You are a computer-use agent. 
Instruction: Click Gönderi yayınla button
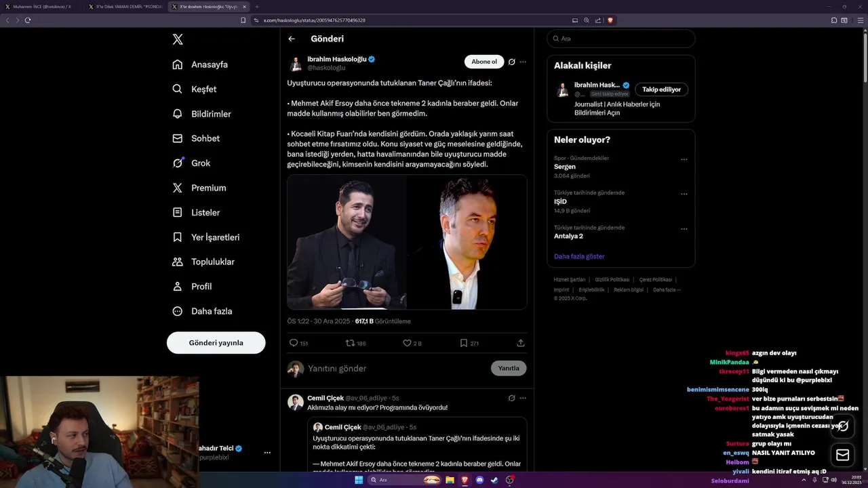coord(216,343)
